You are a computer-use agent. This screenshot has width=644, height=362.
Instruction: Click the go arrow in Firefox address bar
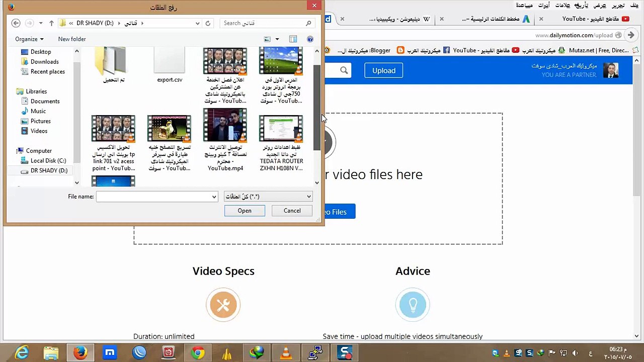pos(631,35)
